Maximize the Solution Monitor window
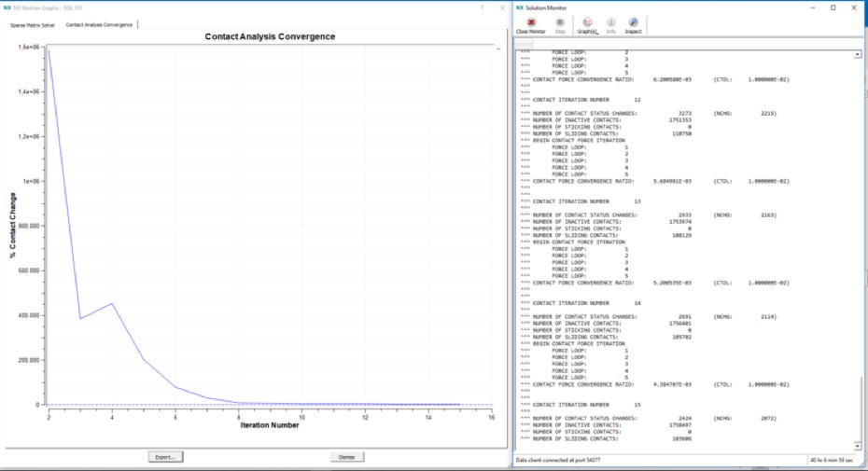Screen dimensions: 868x471 click(833, 7)
